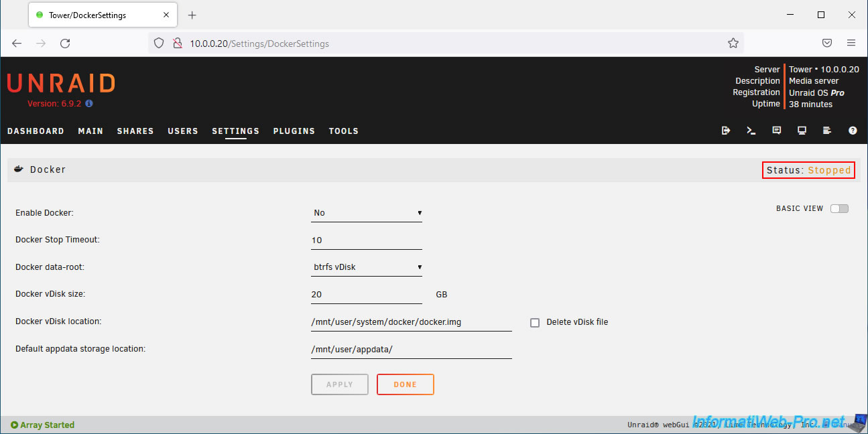Toggle the Basic View switch
This screenshot has height=434, width=868.
pos(839,208)
